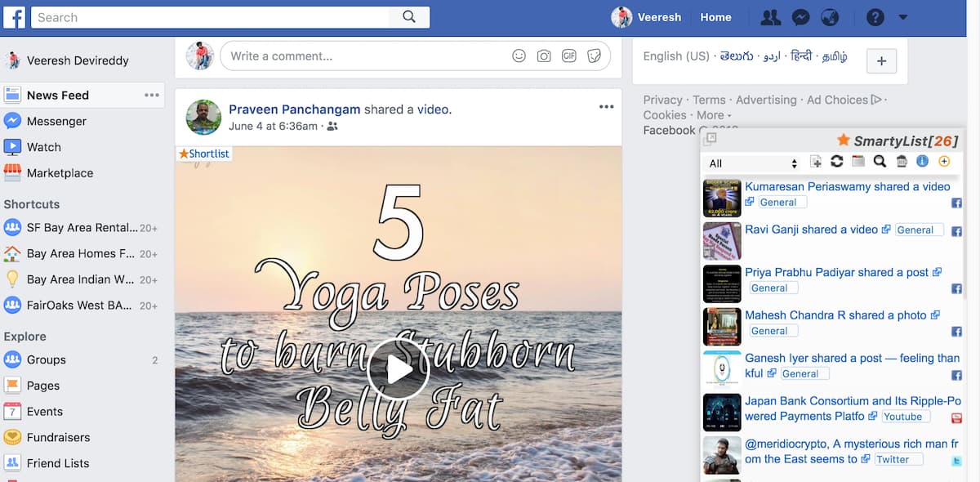Open Friend Requests icon in top bar
The image size is (980, 482).
pos(770,17)
